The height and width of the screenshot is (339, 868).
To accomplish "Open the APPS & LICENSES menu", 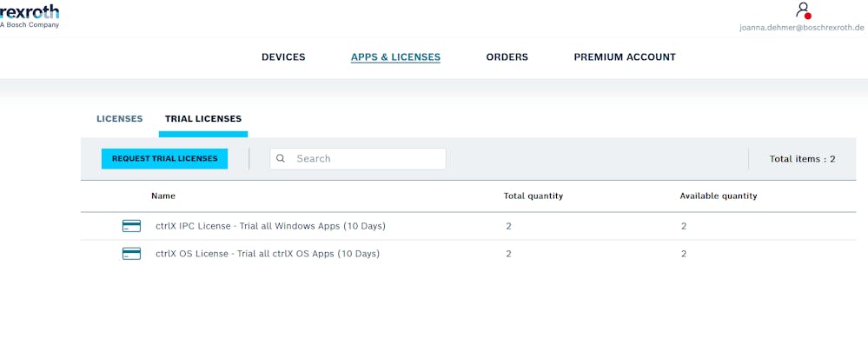I will tap(396, 57).
